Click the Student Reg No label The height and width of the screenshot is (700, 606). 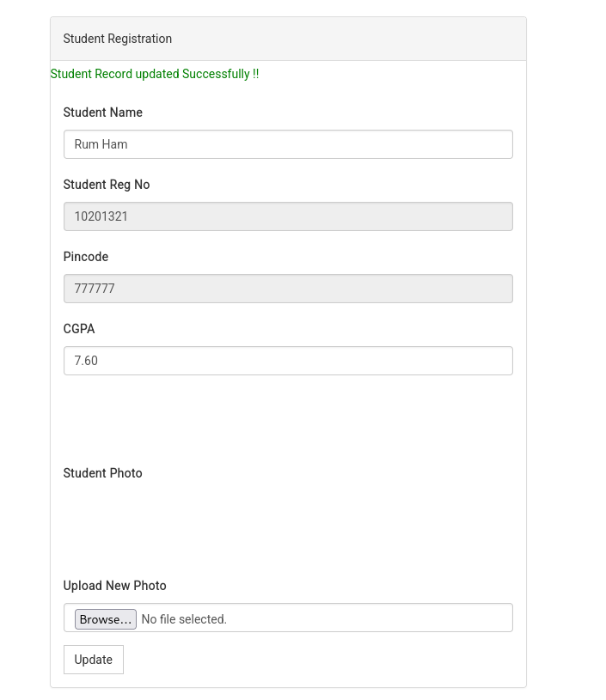click(107, 185)
